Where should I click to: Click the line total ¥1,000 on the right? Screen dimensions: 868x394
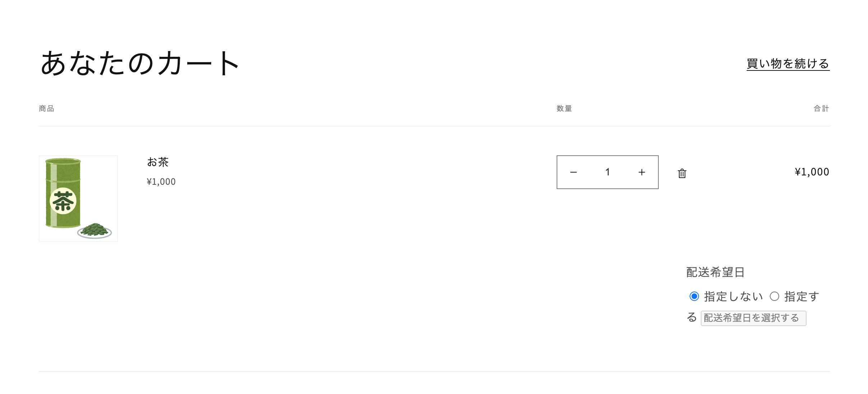coord(812,172)
